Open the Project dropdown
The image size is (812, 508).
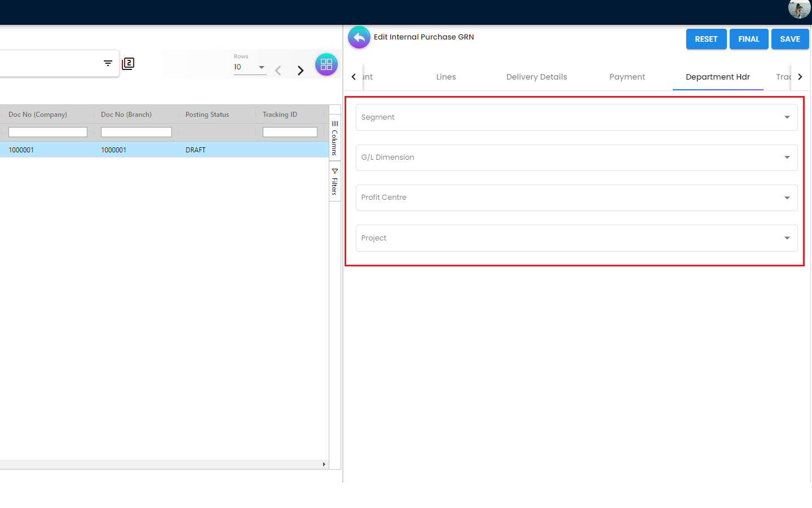[x=576, y=238]
